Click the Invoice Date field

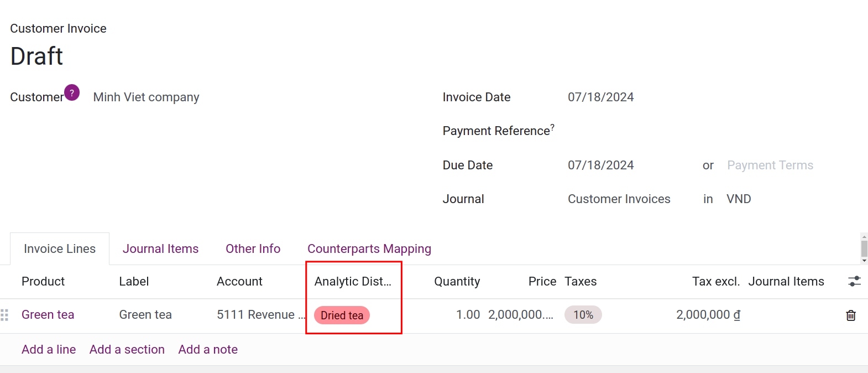[600, 97]
